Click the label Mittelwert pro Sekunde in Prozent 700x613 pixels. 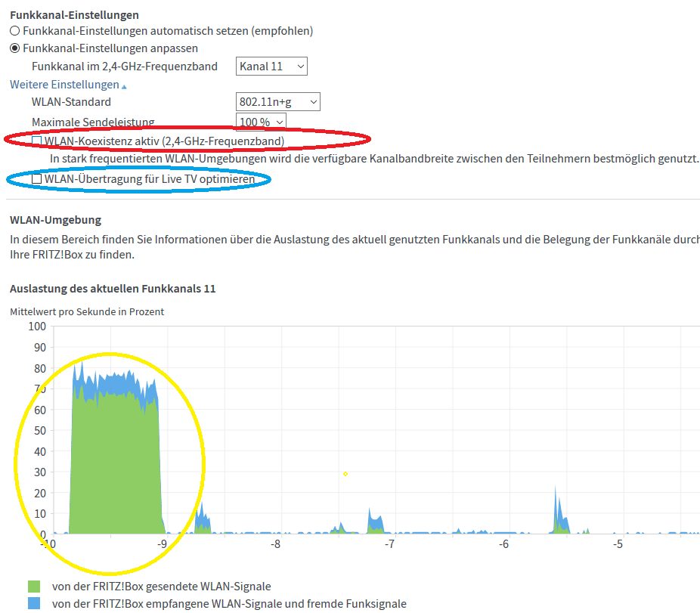87,311
